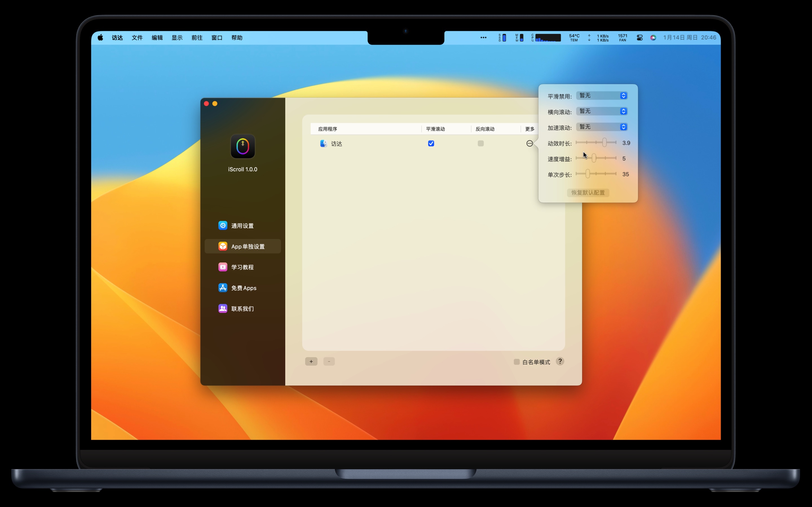
Task: Enable 反向滚动 checkbox for 访达
Action: click(x=480, y=144)
